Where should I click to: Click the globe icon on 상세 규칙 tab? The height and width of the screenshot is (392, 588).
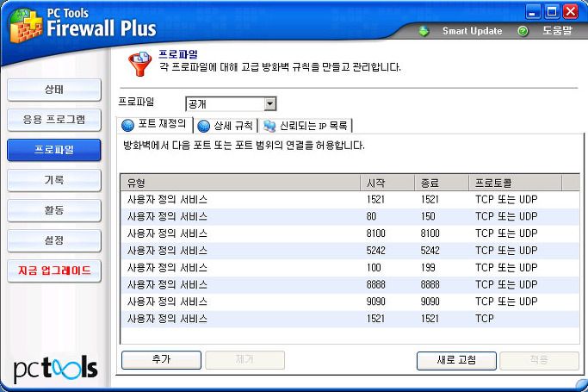click(204, 126)
